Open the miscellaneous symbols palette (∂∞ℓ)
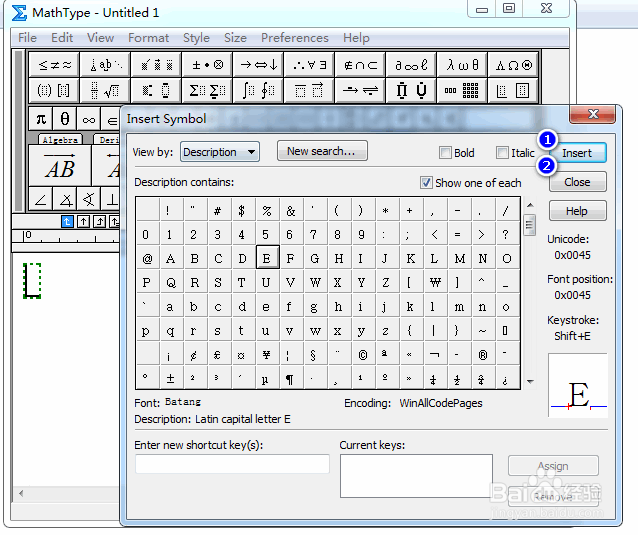This screenshot has height=535, width=638. coord(411,65)
